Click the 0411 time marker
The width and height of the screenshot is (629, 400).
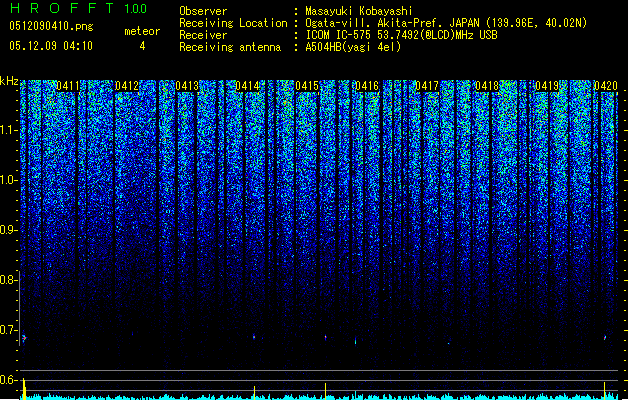pyautogui.click(x=68, y=86)
